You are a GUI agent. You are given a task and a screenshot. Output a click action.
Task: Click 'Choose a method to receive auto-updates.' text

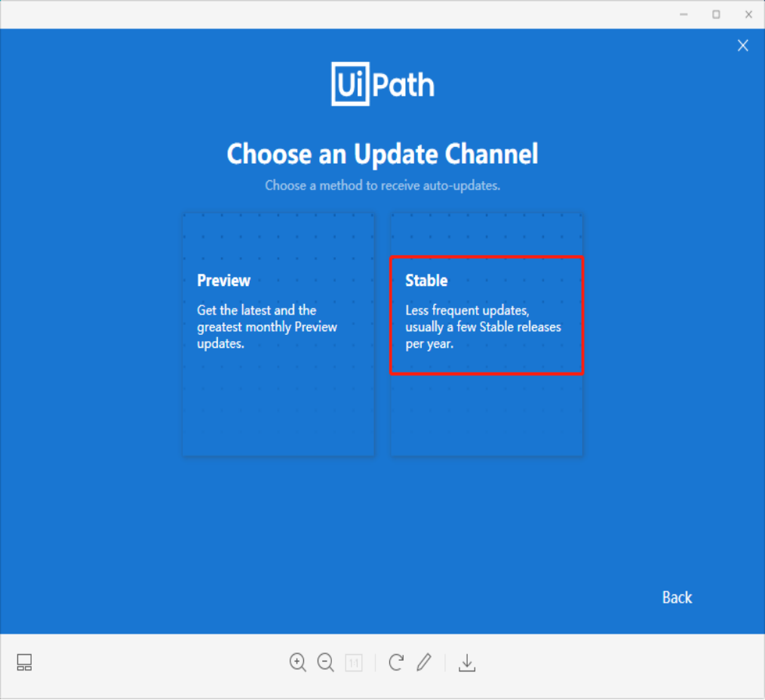[x=382, y=186]
